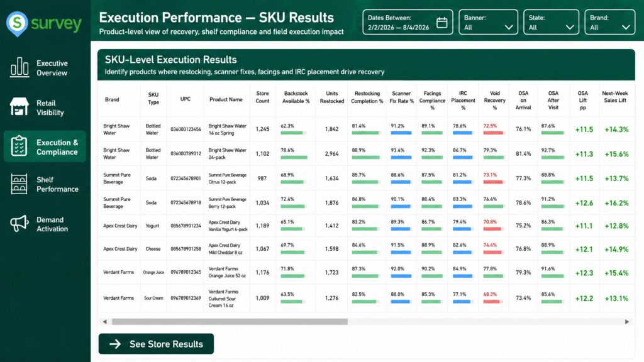Click the Retail Visibility storefront icon
Image resolution: width=644 pixels, height=362 pixels.
(19, 107)
